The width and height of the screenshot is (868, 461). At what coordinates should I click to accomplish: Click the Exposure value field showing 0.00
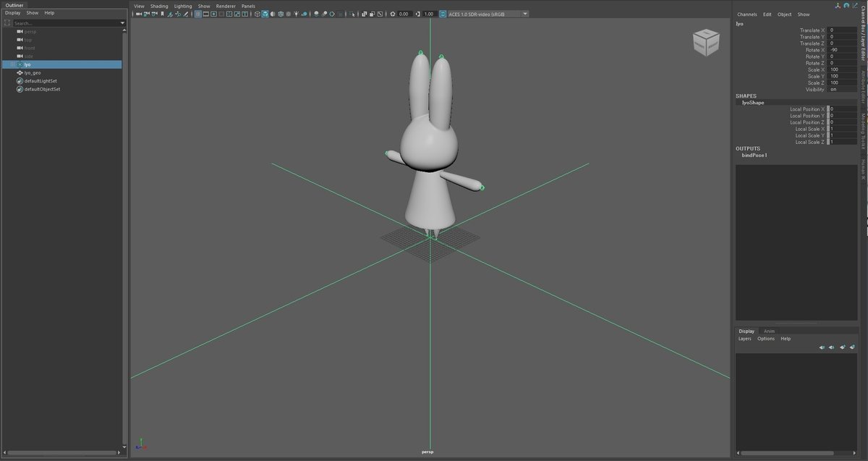point(404,14)
